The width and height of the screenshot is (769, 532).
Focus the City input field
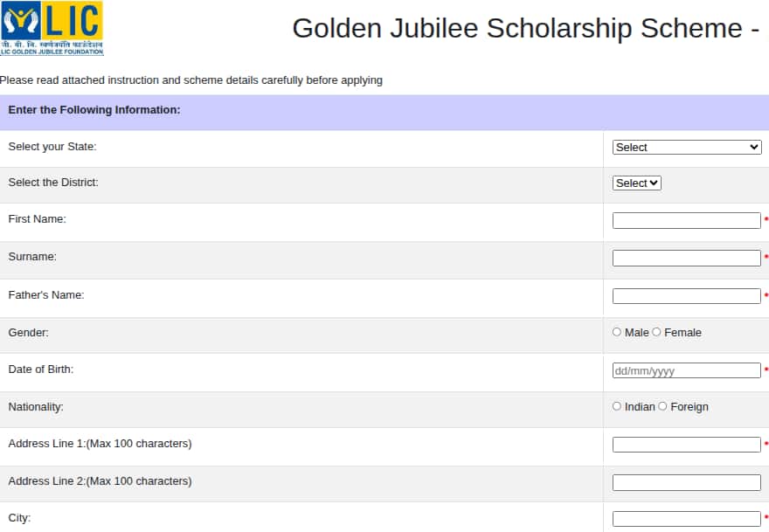(x=687, y=519)
